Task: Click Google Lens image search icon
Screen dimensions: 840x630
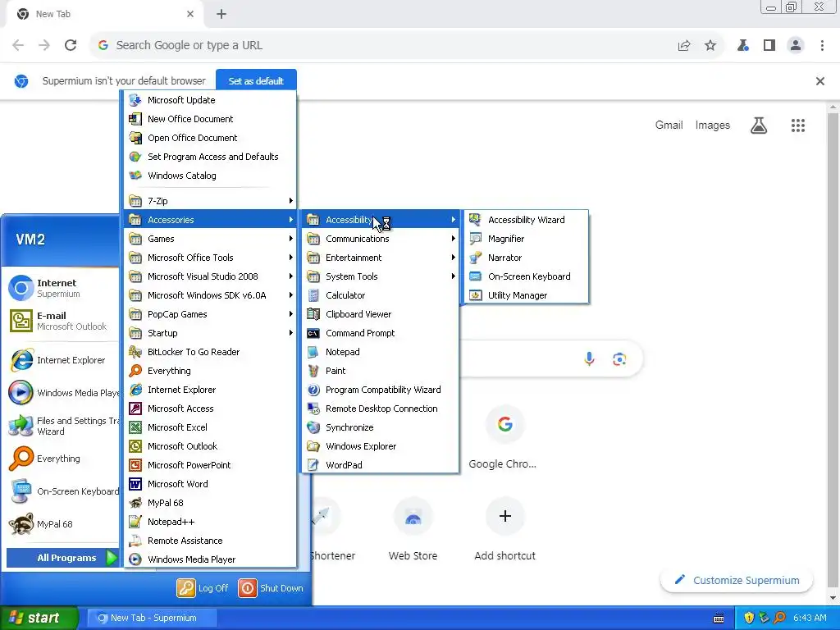Action: point(619,359)
